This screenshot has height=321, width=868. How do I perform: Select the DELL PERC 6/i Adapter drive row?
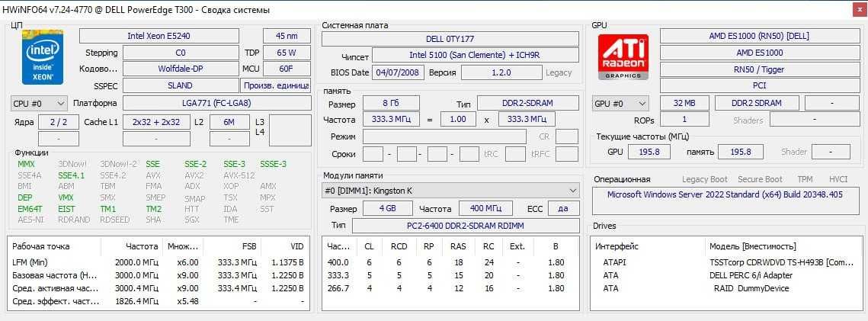tap(725, 275)
